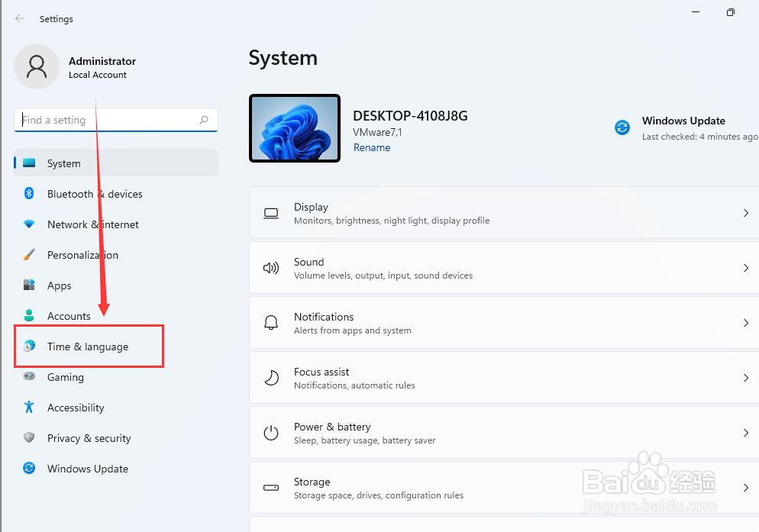Minimize the Settings window
Screen dimensions: 759x532
(x=696, y=12)
